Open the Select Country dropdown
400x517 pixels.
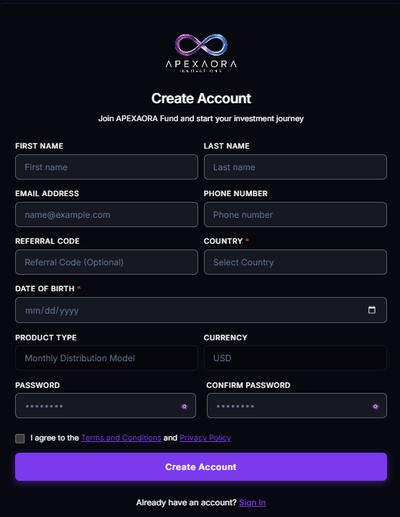point(295,262)
